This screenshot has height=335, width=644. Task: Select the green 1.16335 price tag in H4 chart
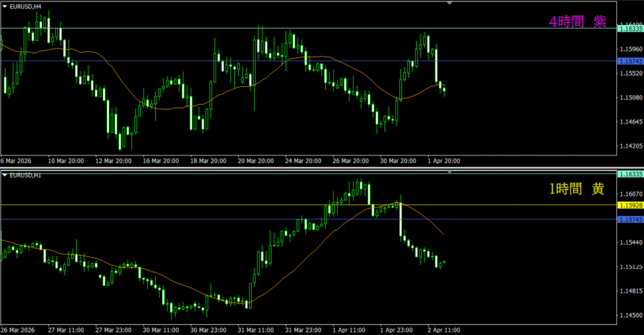point(630,29)
